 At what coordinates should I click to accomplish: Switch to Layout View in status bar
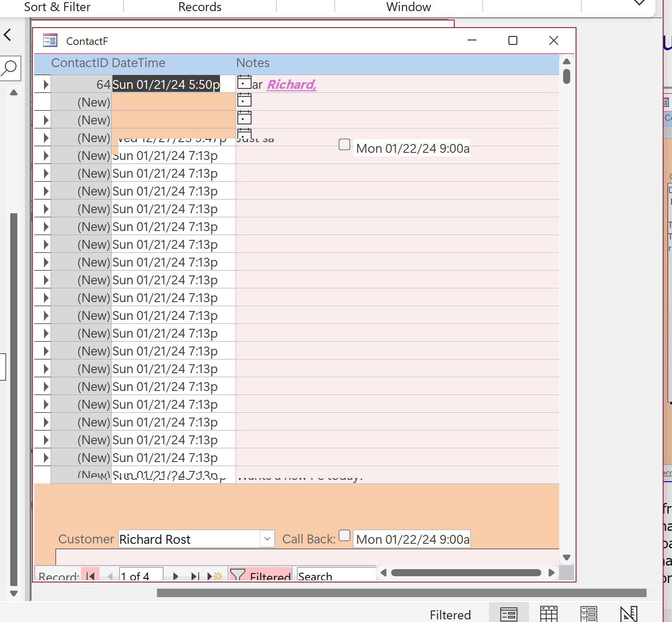[x=588, y=614]
